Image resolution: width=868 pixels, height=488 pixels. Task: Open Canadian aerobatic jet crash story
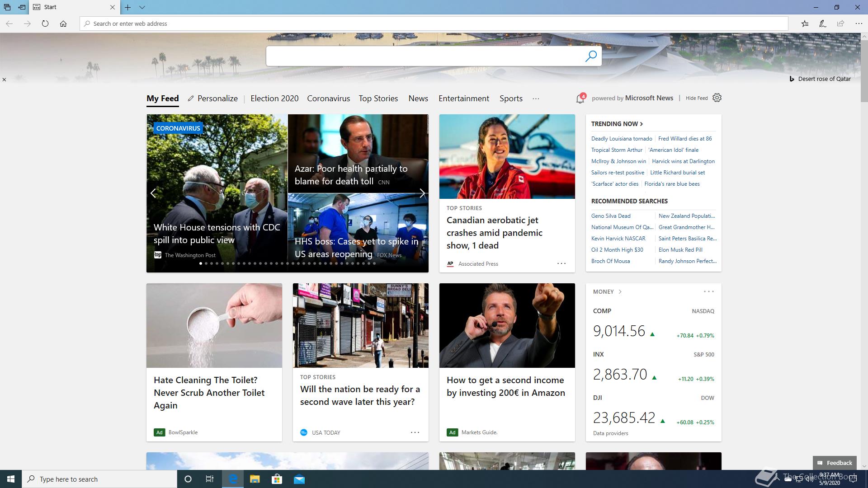(495, 233)
